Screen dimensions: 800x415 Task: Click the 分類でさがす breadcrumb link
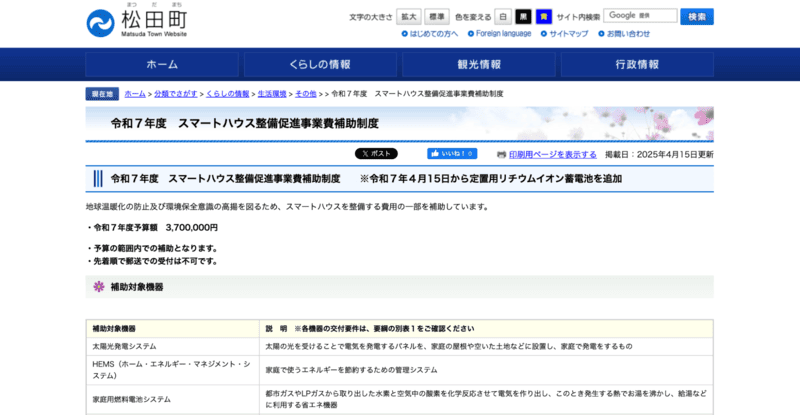(x=176, y=94)
